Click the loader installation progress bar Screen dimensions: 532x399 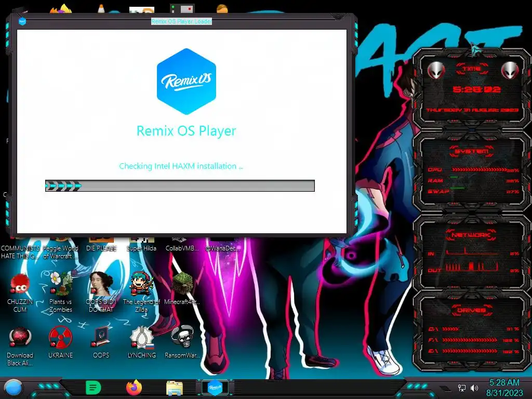[x=180, y=185]
